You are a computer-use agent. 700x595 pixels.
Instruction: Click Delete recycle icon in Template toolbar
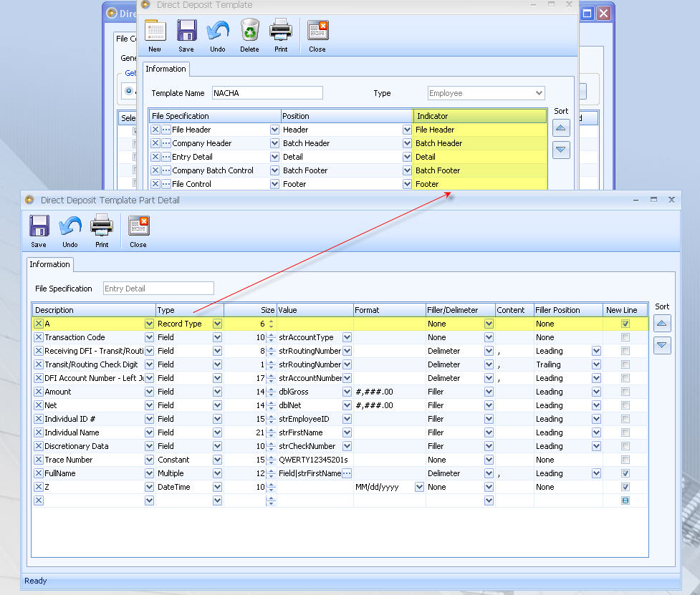click(249, 32)
